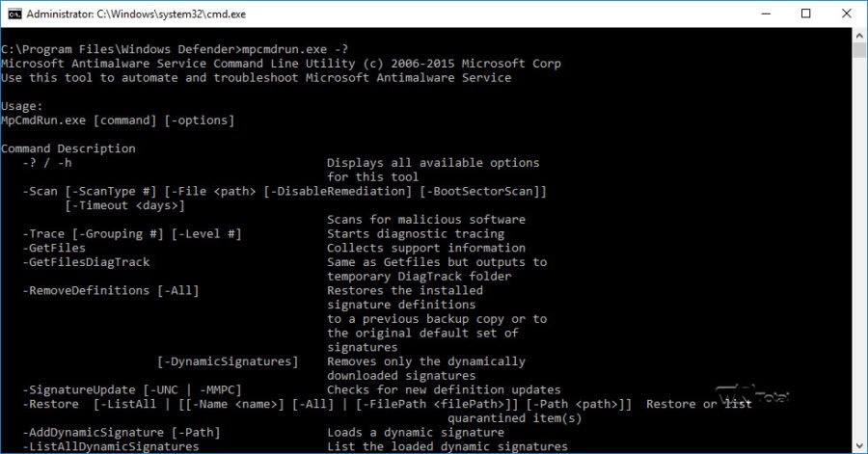The width and height of the screenshot is (868, 454).
Task: Click 'Loads a dynamic signature' description
Action: pyautogui.click(x=415, y=433)
